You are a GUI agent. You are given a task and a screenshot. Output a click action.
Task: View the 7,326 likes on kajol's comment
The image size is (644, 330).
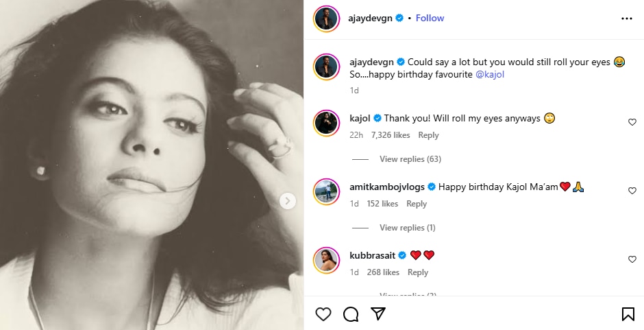coord(390,135)
